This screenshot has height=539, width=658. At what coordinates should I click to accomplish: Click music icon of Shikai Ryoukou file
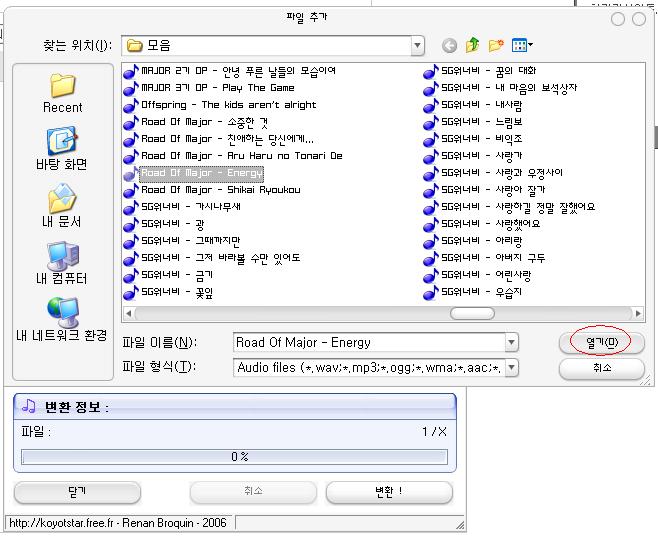(131, 190)
